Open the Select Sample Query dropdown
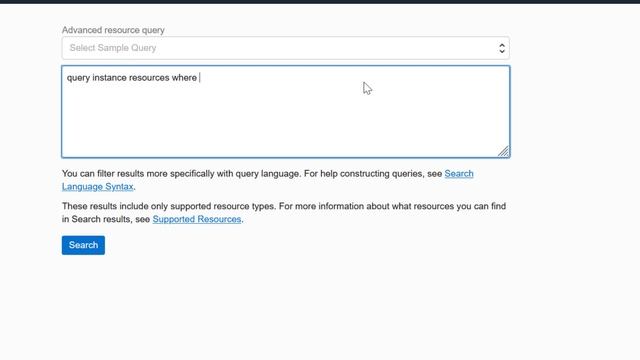The image size is (640, 360). (286, 48)
